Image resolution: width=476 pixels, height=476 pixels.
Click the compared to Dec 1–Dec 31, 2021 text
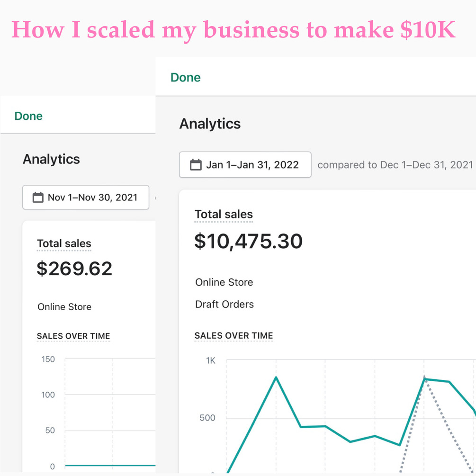click(x=395, y=165)
